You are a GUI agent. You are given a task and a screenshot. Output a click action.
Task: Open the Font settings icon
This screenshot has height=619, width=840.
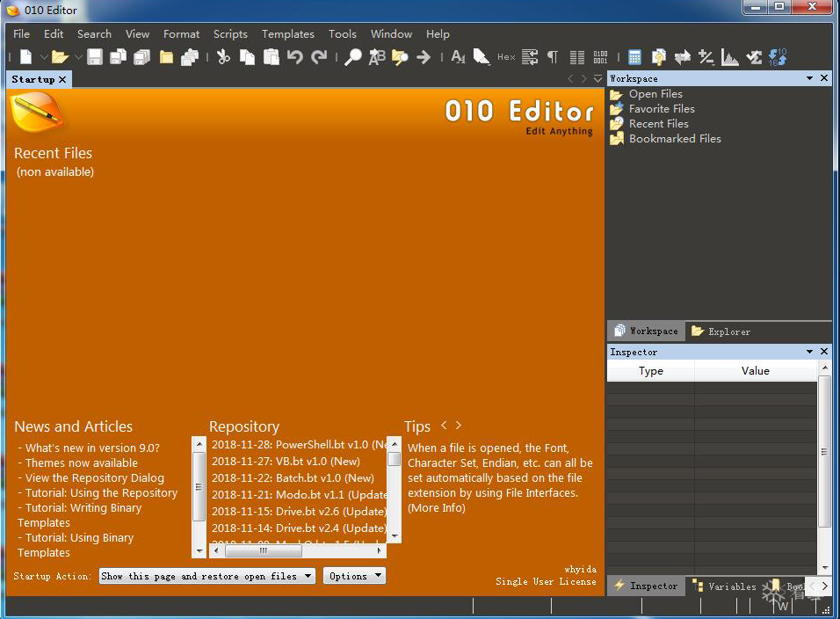tap(458, 57)
